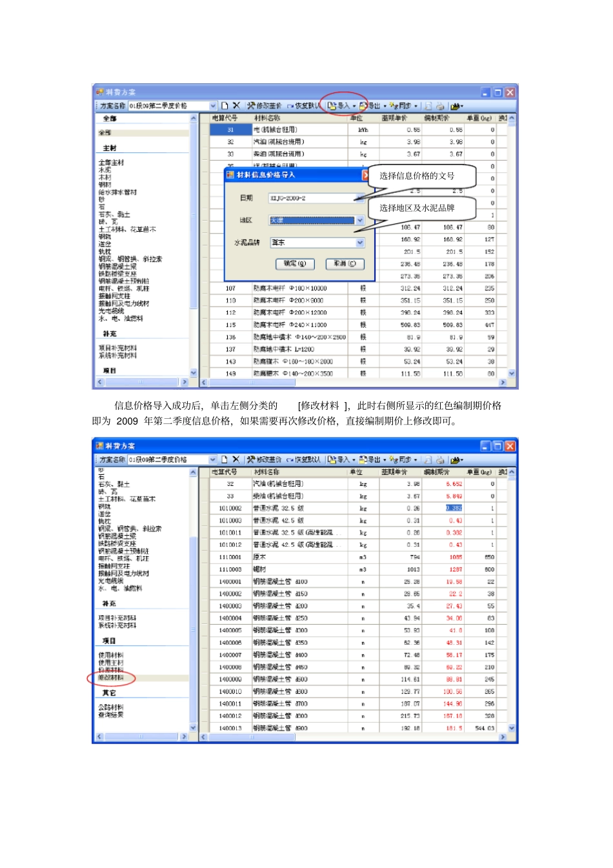Click the 确定(O) button in the import dialog

[x=295, y=264]
